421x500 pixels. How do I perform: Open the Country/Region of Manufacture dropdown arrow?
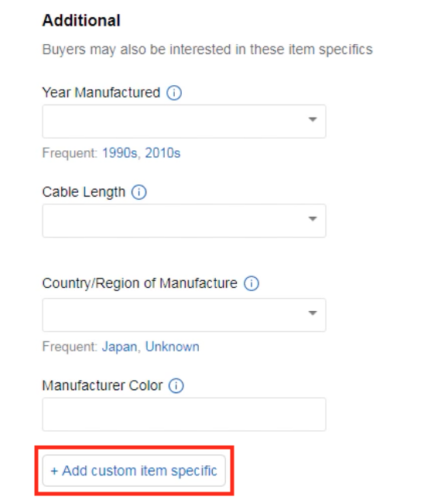312,313
